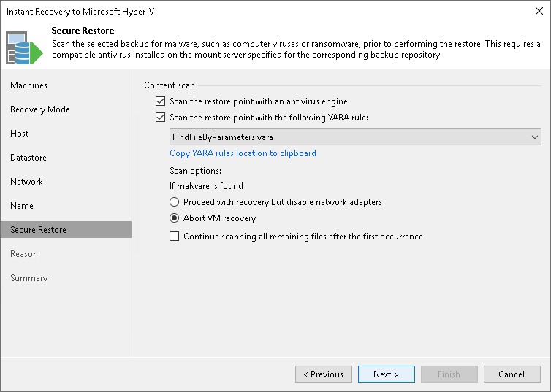551x392 pixels.
Task: Click the Secure Restore wizard header icon
Action: (24, 47)
